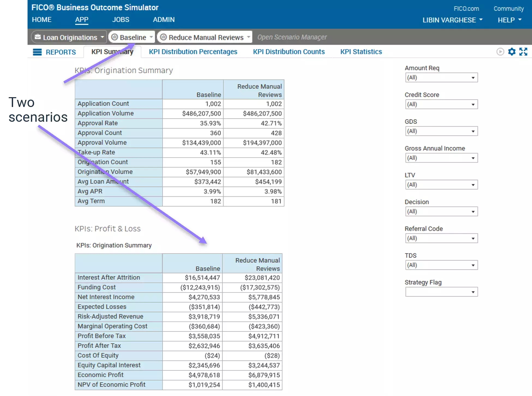The image size is (532, 396).
Task: Click the gauge icon on Reduce Manual Reviews chip
Action: point(163,37)
